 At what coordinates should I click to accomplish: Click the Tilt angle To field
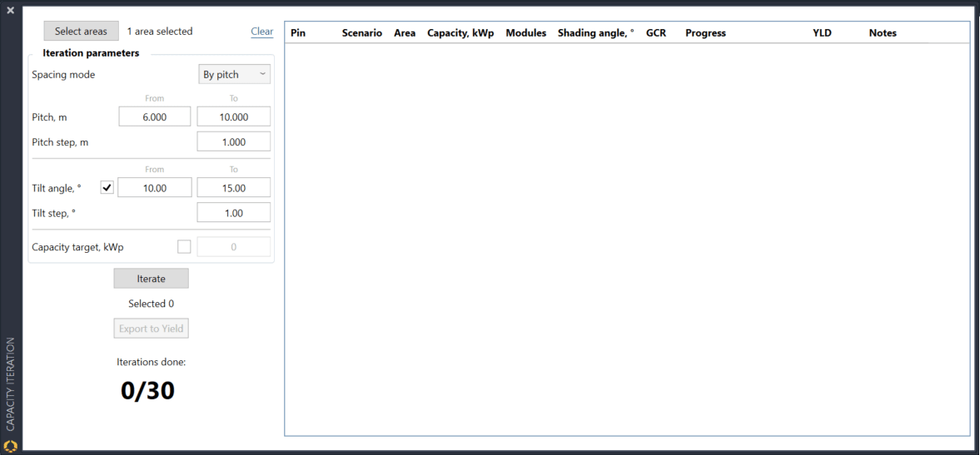point(234,188)
